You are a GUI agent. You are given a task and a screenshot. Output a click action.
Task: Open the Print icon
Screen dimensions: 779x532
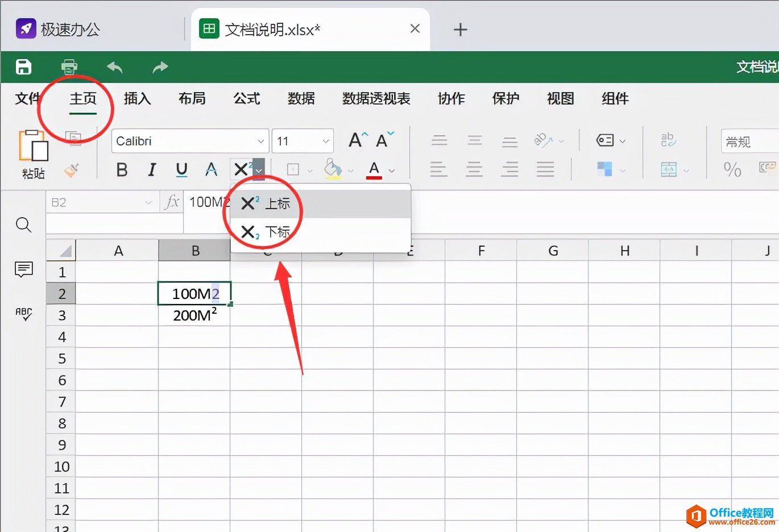coord(69,66)
